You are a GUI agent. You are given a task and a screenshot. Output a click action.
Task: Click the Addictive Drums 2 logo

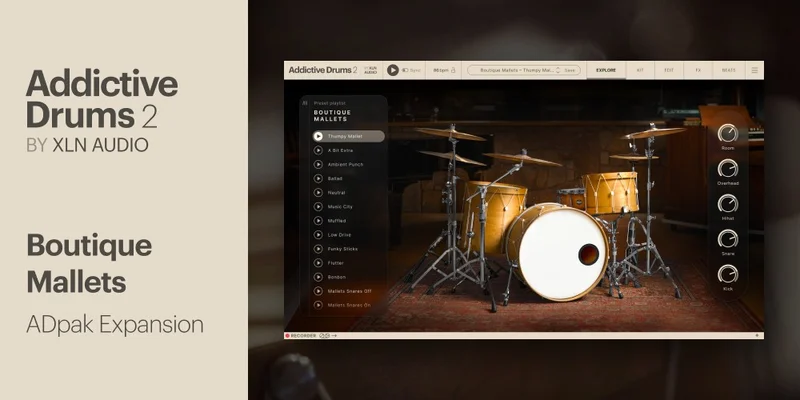click(323, 70)
